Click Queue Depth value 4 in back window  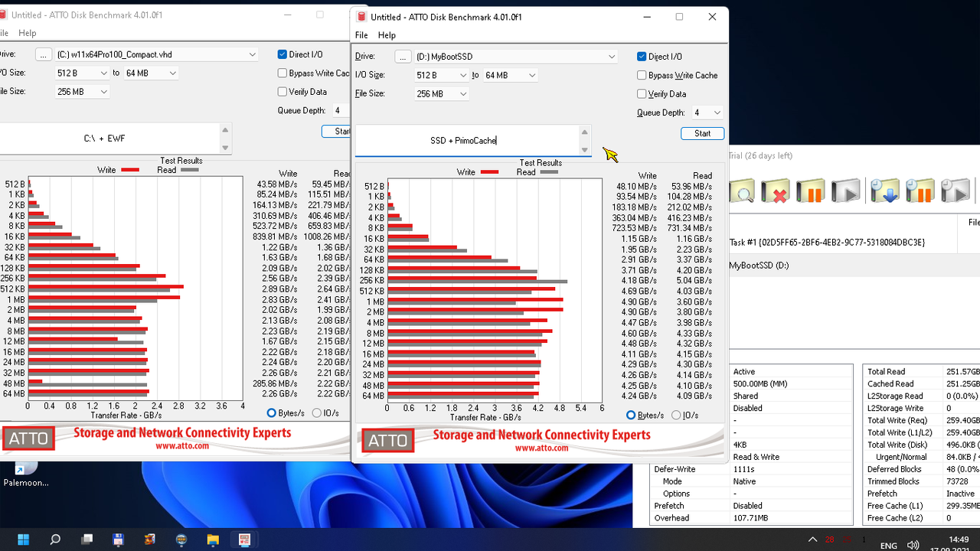[338, 110]
